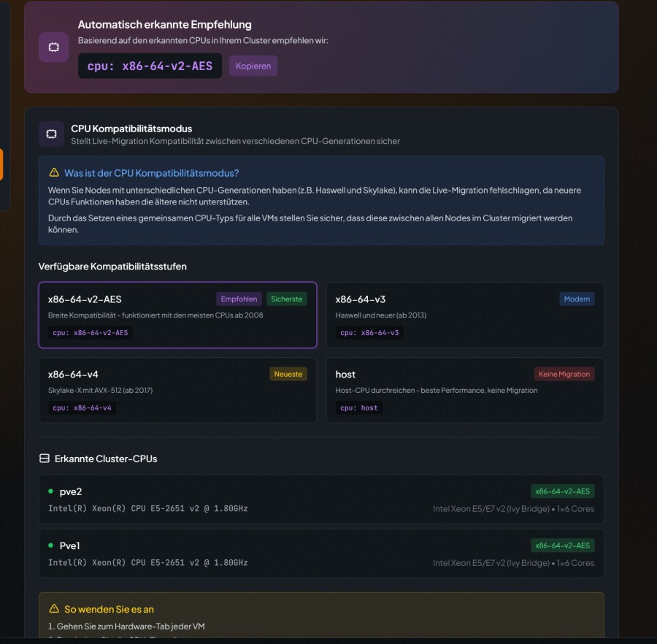Click the Sicherste badge on the recommended card
657x644 pixels.
pos(288,299)
